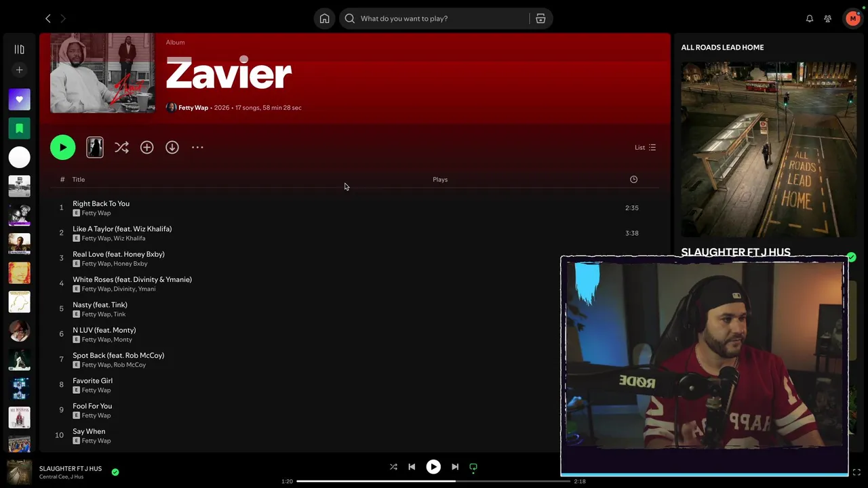868x488 pixels.
Task: Open Your Episodes green bookmark tile
Action: (19, 128)
